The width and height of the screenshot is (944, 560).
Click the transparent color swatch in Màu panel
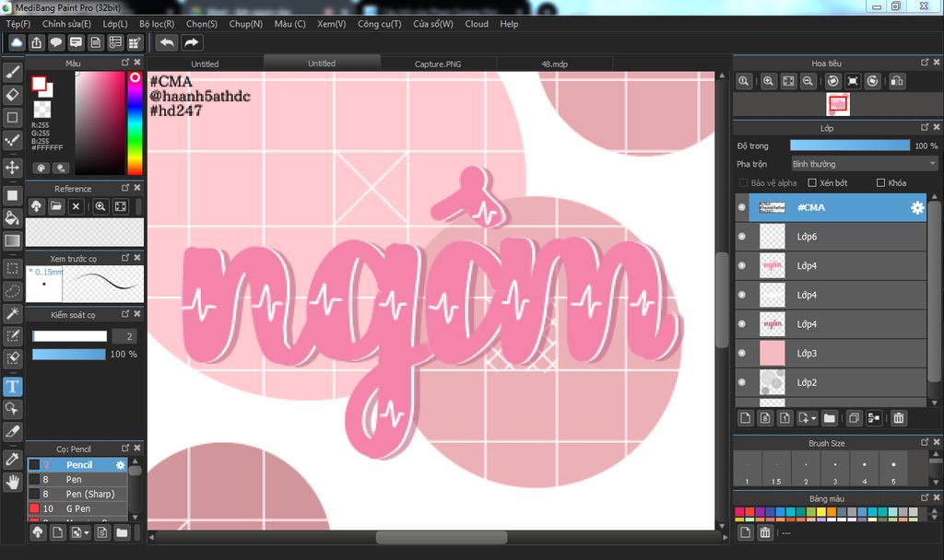41,109
